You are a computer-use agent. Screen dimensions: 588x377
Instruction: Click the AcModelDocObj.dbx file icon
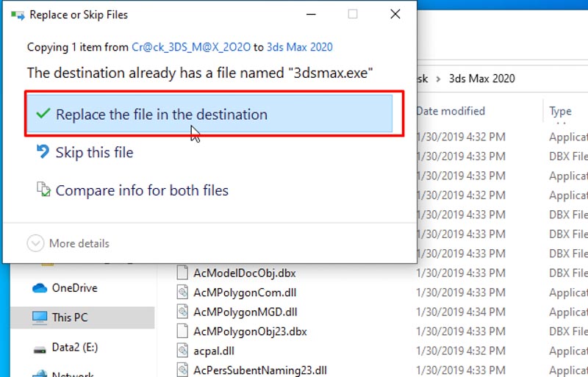coord(183,273)
